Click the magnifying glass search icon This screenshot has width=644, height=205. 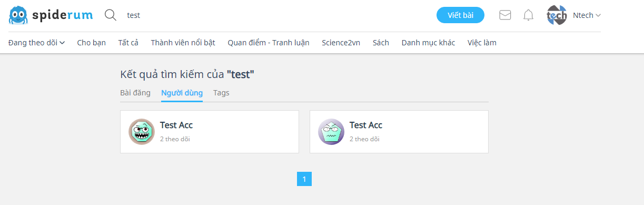pos(111,15)
